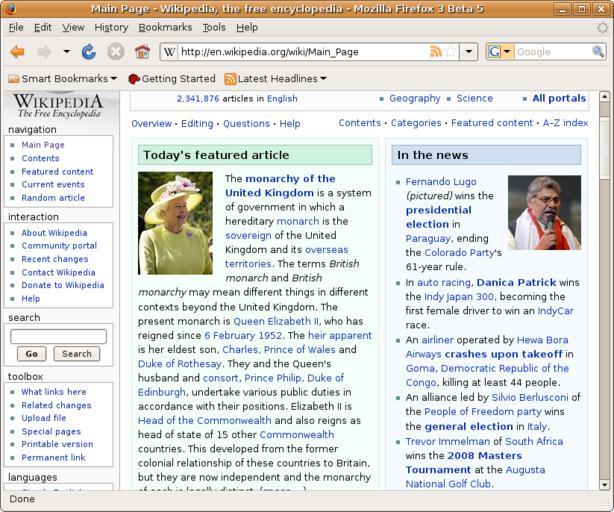Click the Back arrow button
The image size is (614, 512).
18,52
